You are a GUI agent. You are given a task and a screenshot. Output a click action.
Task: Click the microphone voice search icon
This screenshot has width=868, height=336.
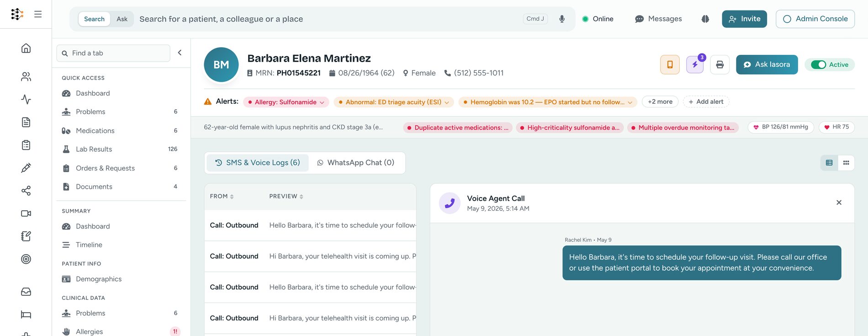[562, 19]
